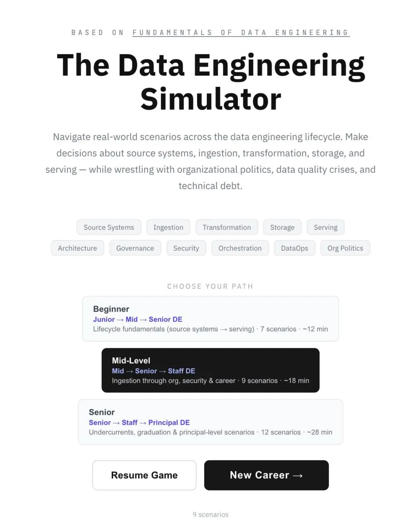
Task: Click the Data Engineering Simulator heading
Action: point(210,82)
